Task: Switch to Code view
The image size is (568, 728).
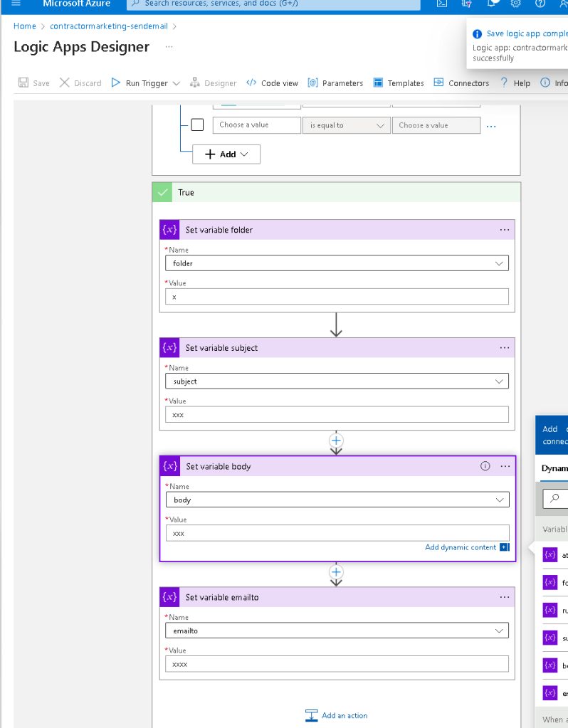Action: [x=273, y=83]
